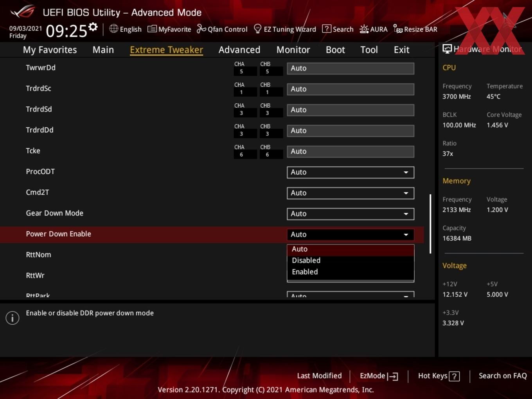Select the RttNom setting label
Screen dimensions: 532x399
[38, 255]
